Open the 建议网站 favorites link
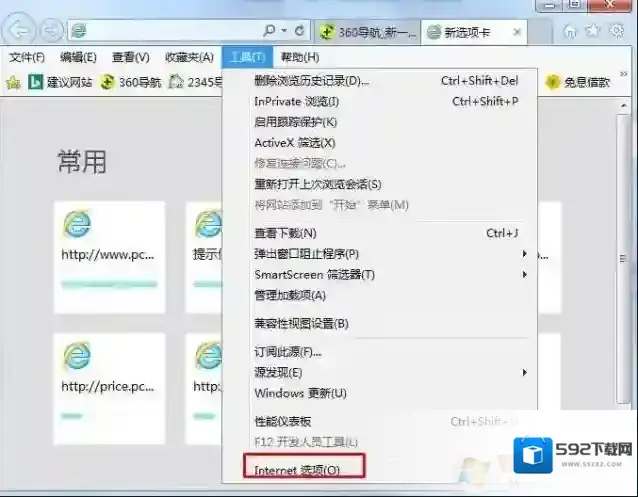This screenshot has width=638, height=497. click(x=60, y=82)
